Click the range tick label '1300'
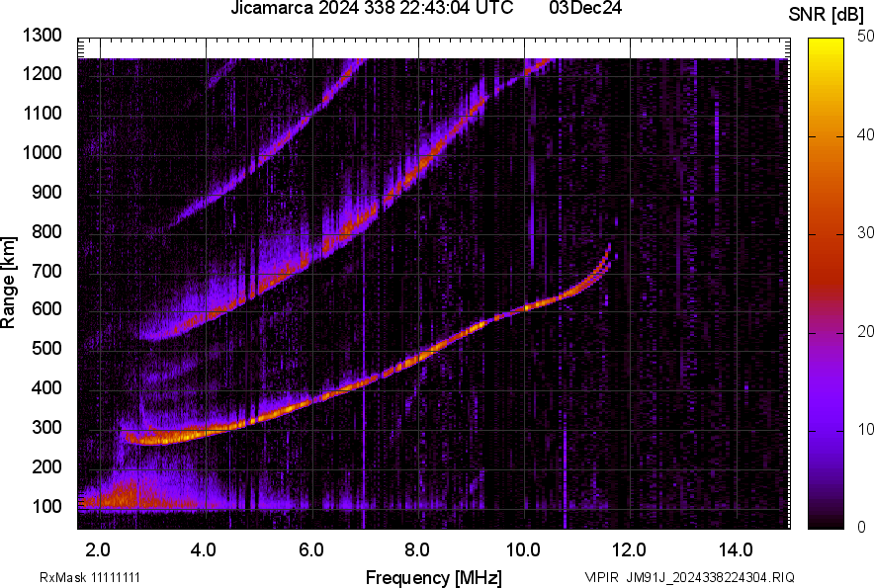874x588 pixels. tap(43, 36)
